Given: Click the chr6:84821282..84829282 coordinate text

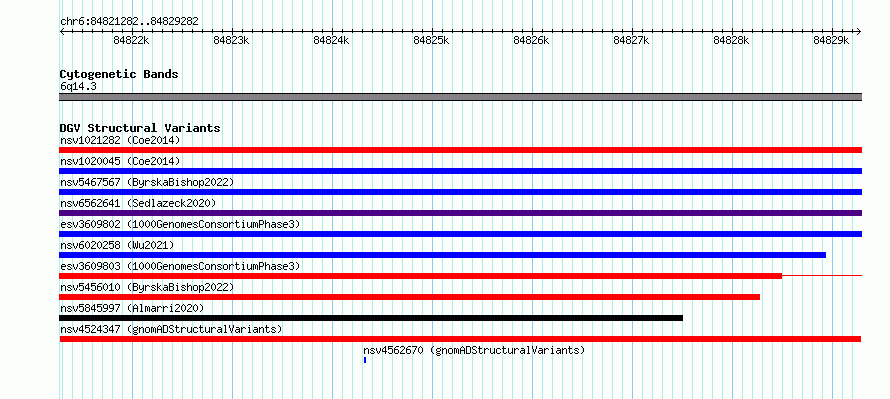Looking at the screenshot, I should point(129,22).
